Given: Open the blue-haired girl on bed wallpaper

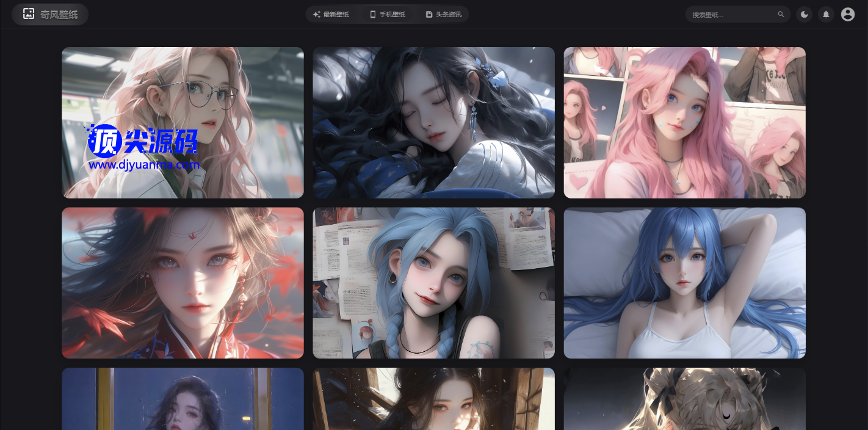Looking at the screenshot, I should tap(684, 282).
